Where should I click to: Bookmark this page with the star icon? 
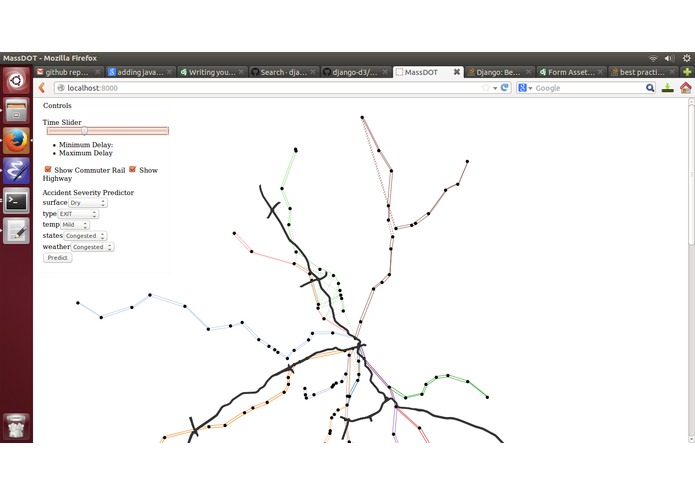(486, 88)
